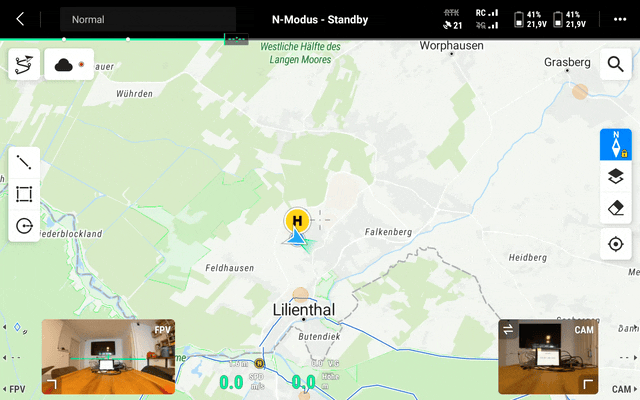Open the three-dot settings menu

[x=620, y=19]
